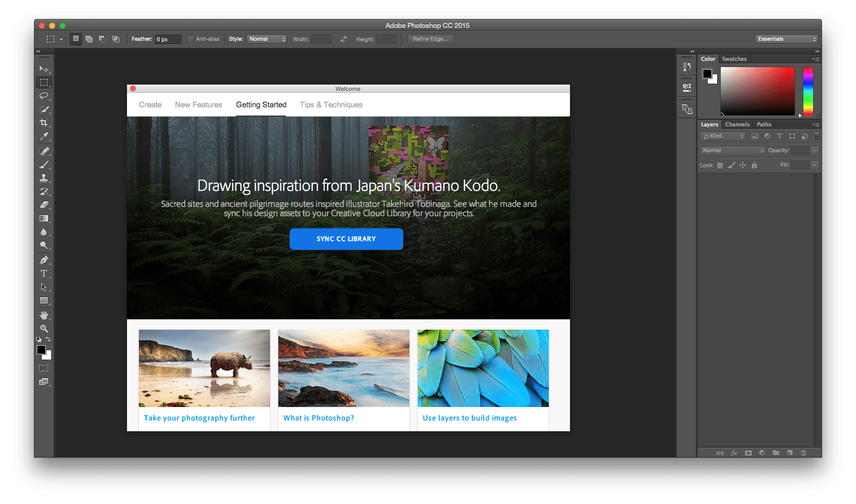Select the Eraser tool
This screenshot has height=504, width=856.
(x=44, y=205)
